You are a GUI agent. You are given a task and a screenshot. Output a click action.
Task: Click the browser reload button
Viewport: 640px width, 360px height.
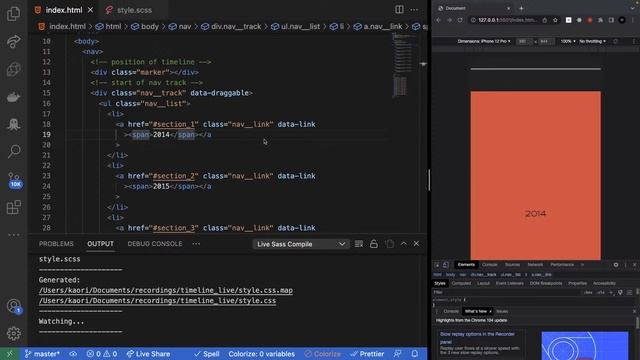460,20
